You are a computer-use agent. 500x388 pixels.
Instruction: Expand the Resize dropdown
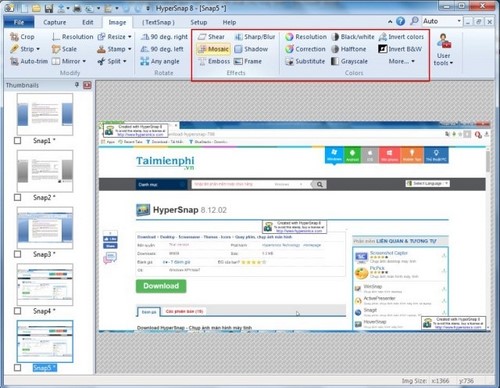[130, 37]
